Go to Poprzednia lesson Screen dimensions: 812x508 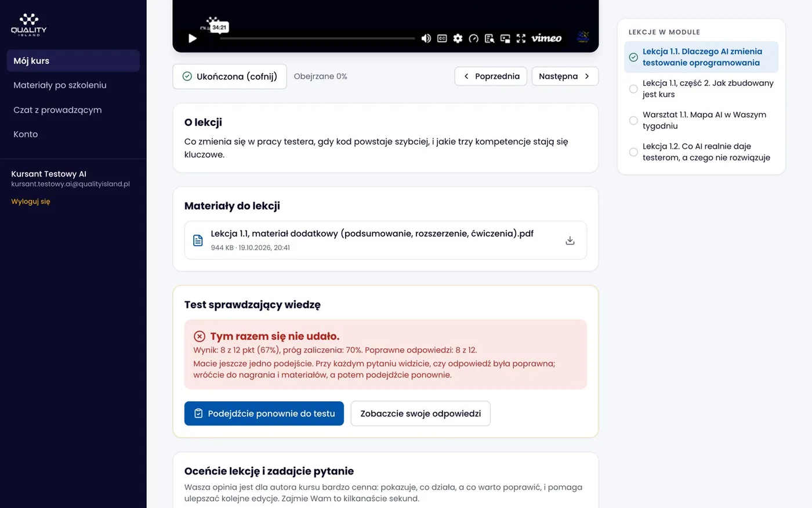tap(491, 76)
